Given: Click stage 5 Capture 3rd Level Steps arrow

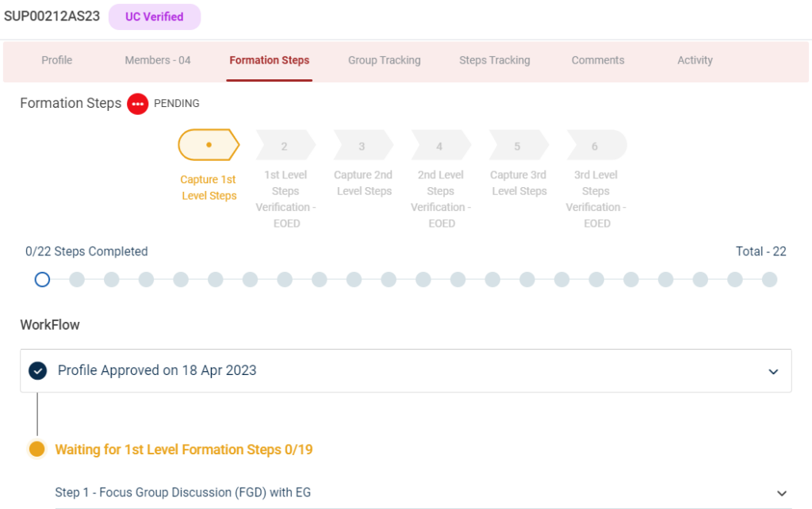Looking at the screenshot, I should click(518, 146).
